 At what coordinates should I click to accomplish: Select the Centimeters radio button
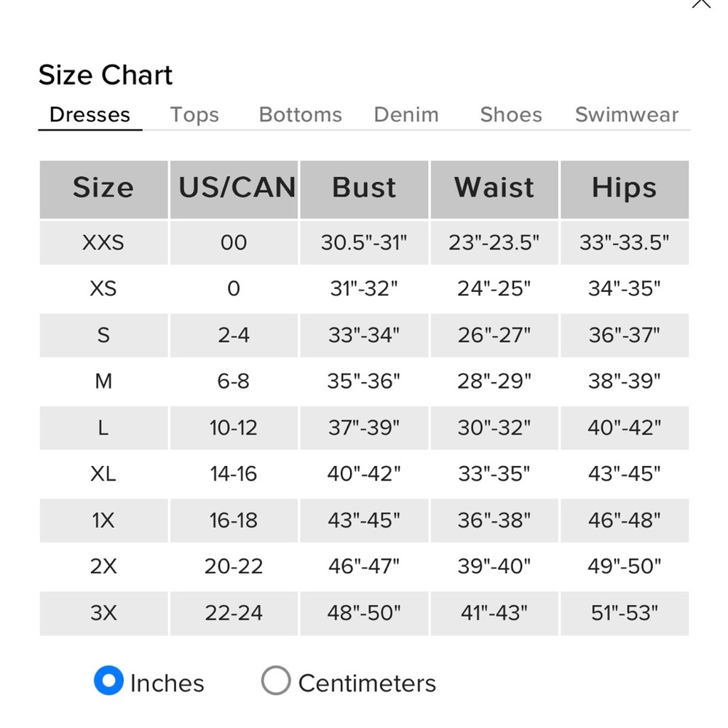(x=276, y=680)
